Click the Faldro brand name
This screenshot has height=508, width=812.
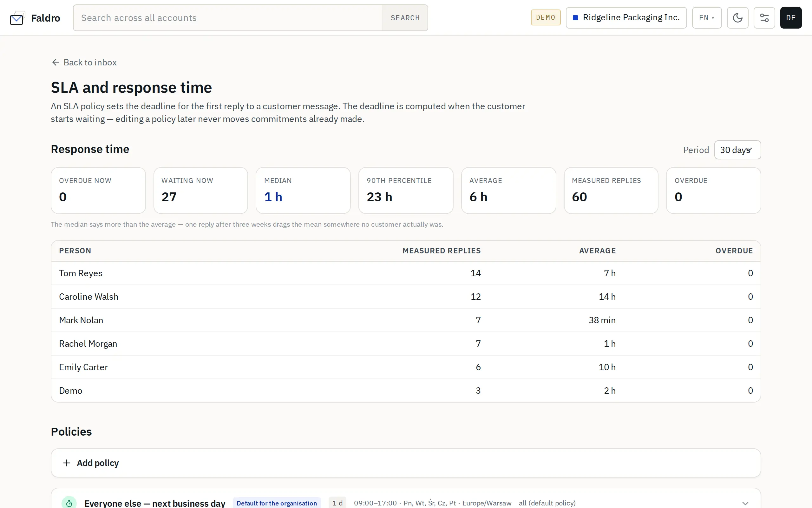pyautogui.click(x=46, y=18)
